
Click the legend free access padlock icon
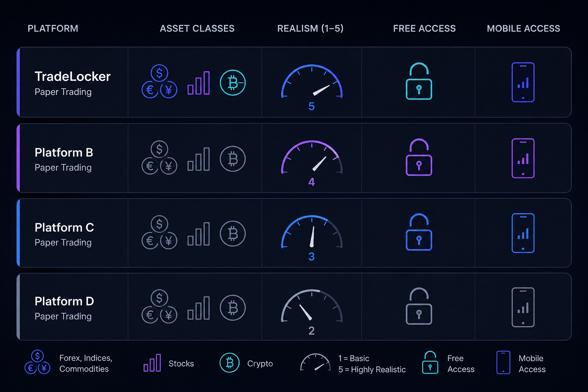click(x=430, y=363)
